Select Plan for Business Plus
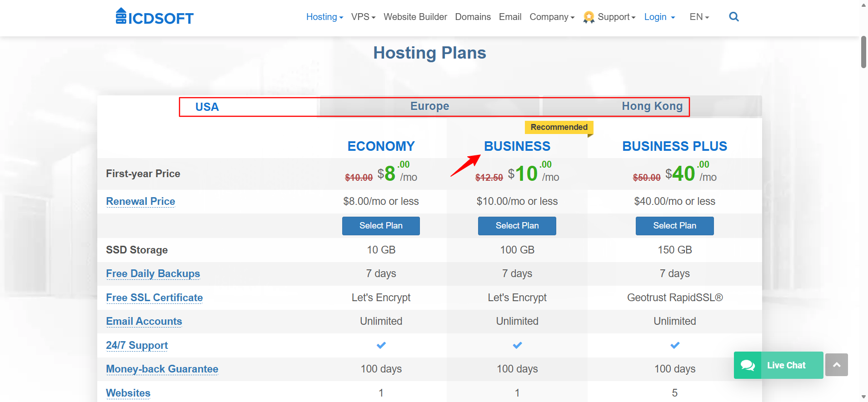 click(x=675, y=226)
